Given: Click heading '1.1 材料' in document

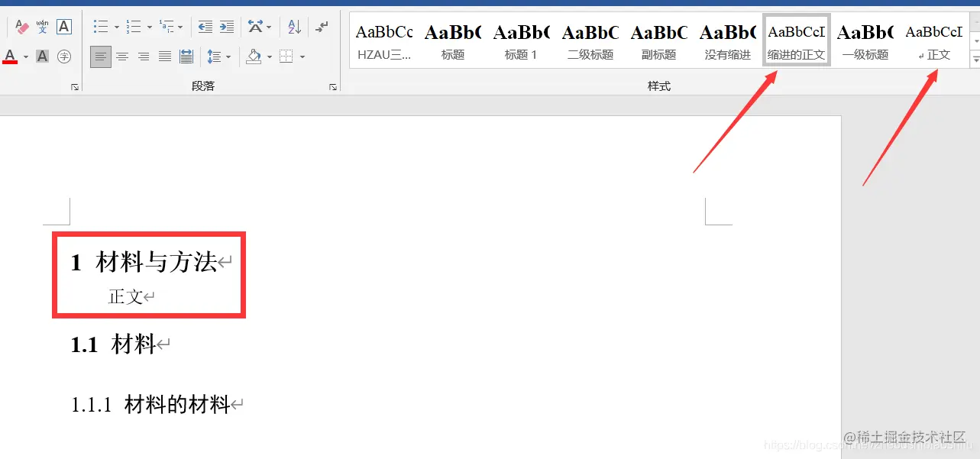Looking at the screenshot, I should tap(121, 344).
